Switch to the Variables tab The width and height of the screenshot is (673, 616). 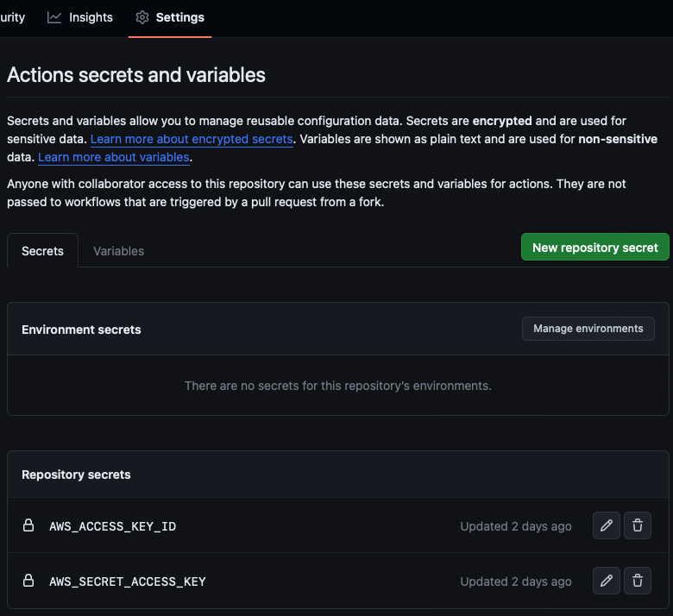(118, 251)
